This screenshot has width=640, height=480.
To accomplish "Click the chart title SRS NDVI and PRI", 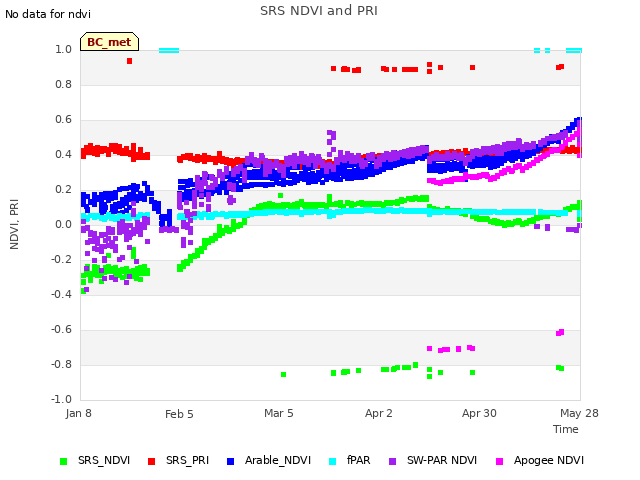I will pos(319,11).
